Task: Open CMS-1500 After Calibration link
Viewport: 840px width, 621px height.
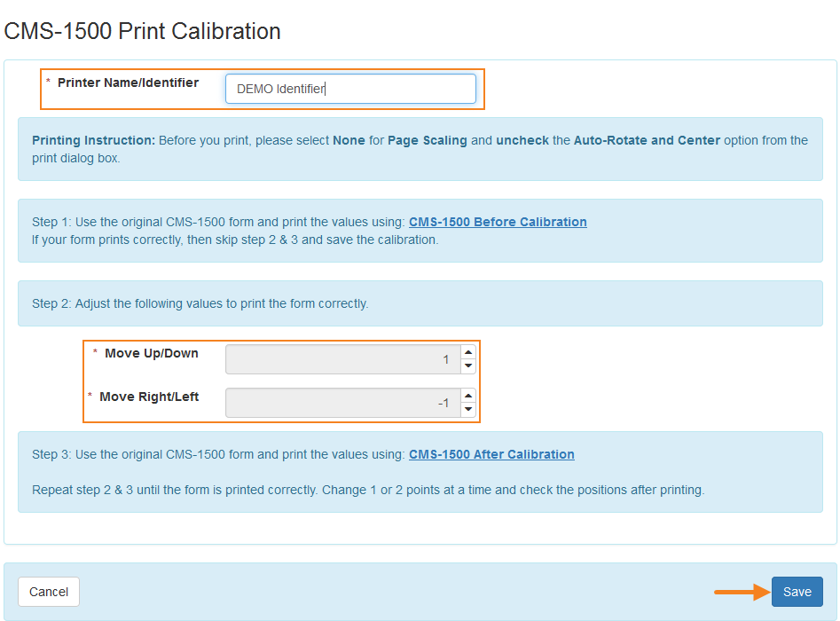Action: 491,454
